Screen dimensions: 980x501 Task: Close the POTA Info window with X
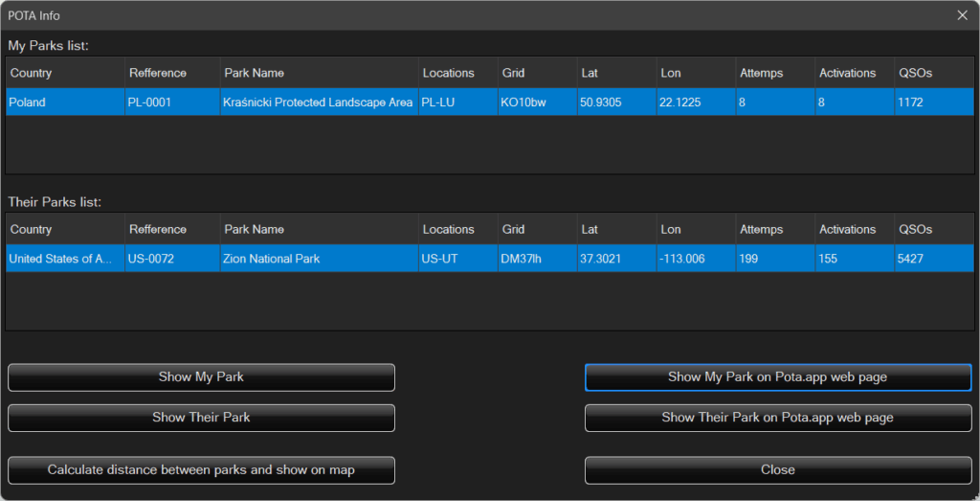point(962,14)
